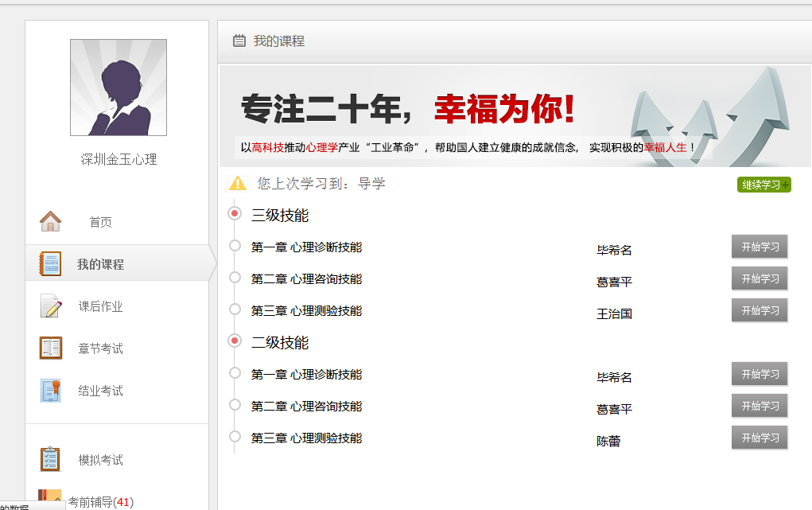Click the clipboard checklist icon for 模拟考试
812x510 pixels.
(x=50, y=459)
